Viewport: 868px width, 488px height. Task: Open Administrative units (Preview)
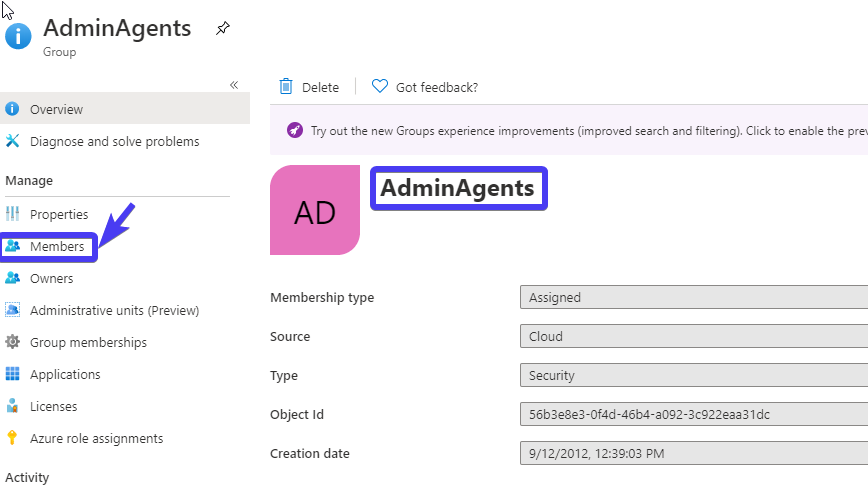pyautogui.click(x=115, y=311)
